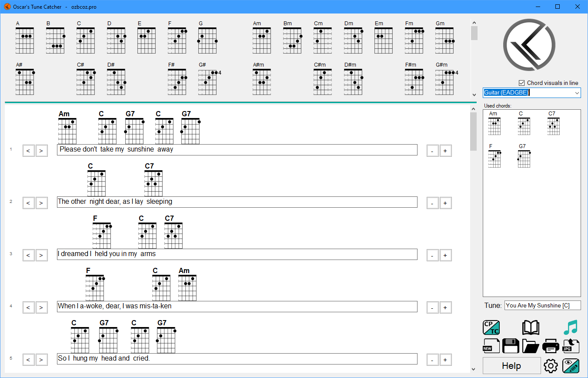The height and width of the screenshot is (378, 588).
Task: Click lyric line 'I dreamed I held you'
Action: (237, 254)
